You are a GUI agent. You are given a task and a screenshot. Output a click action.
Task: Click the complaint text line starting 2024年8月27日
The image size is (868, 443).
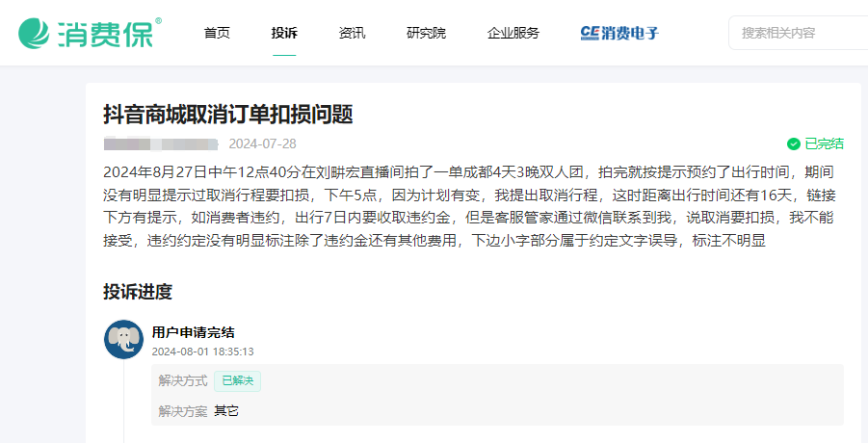468,172
